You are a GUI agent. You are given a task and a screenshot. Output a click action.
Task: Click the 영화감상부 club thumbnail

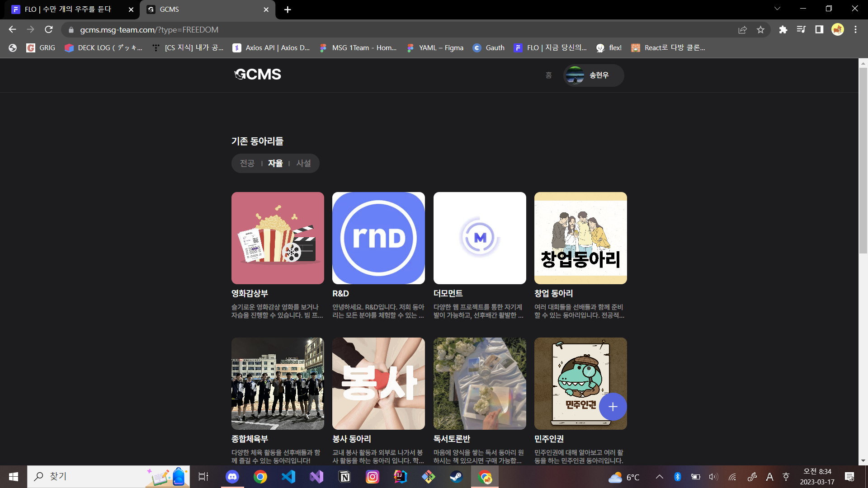(277, 238)
